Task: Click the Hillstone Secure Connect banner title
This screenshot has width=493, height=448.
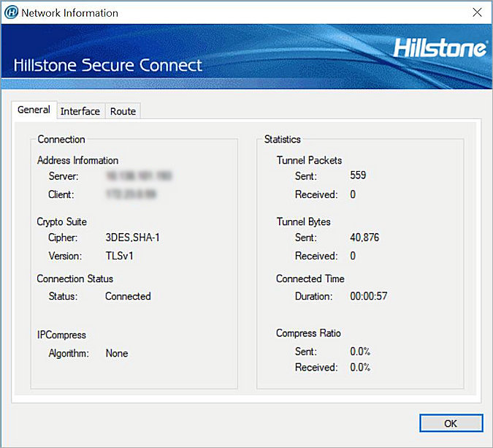Action: [107, 66]
